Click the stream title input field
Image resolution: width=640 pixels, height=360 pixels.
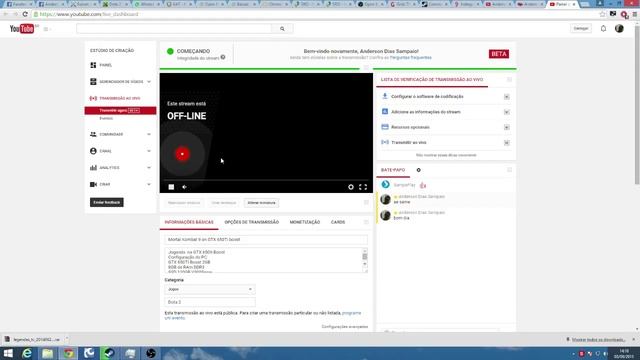click(x=266, y=240)
